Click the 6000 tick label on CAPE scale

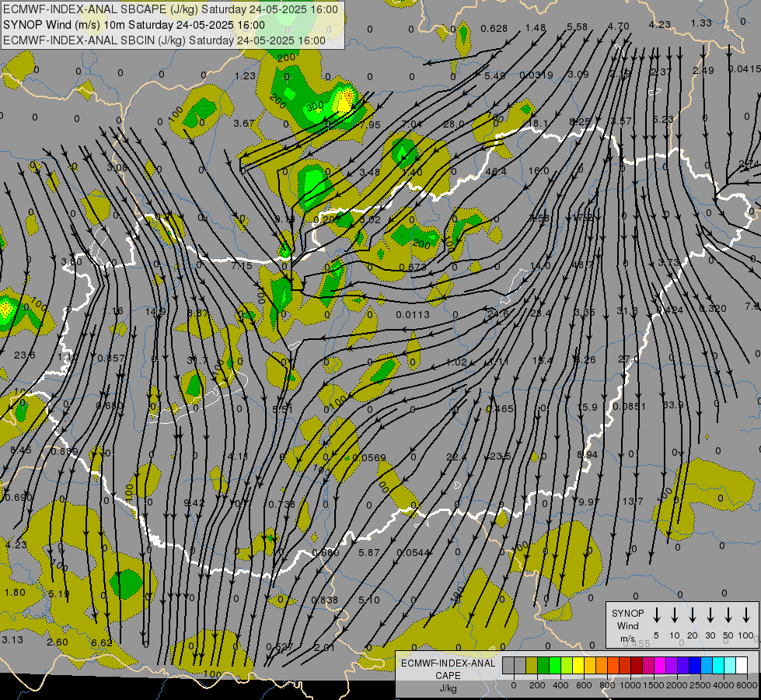pos(747,685)
